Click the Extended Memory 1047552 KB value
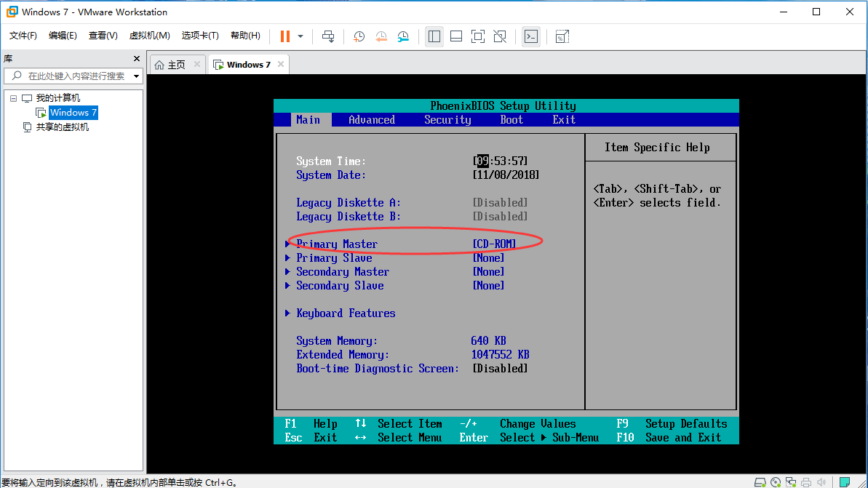 click(501, 355)
